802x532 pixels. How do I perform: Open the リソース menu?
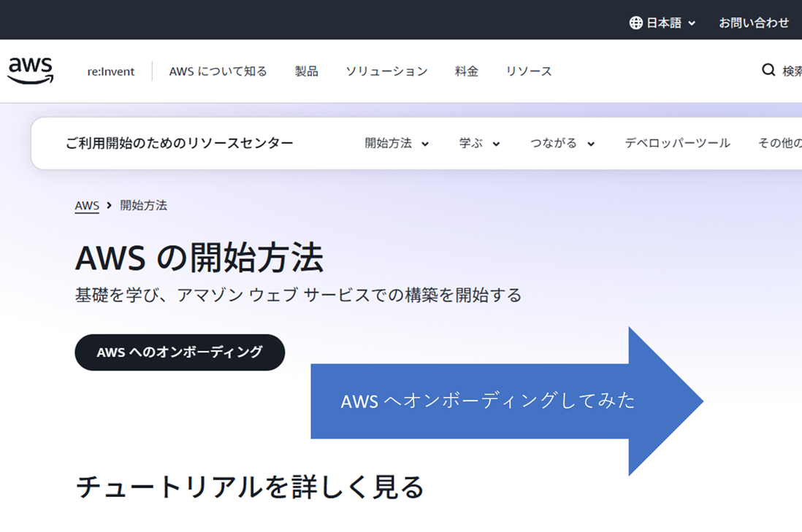[529, 71]
